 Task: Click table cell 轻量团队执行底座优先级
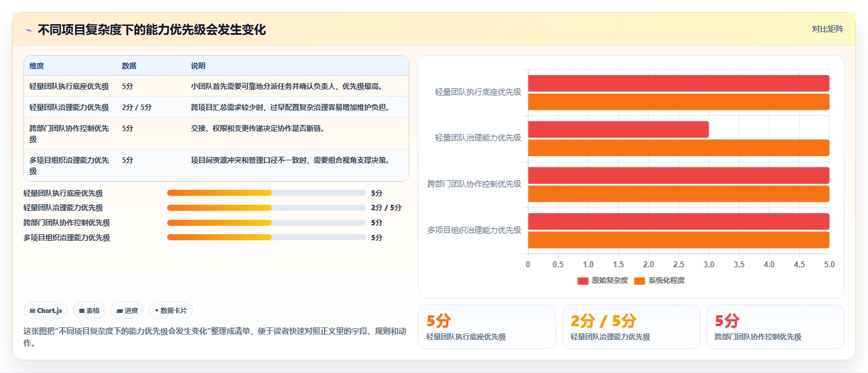pyautogui.click(x=69, y=86)
